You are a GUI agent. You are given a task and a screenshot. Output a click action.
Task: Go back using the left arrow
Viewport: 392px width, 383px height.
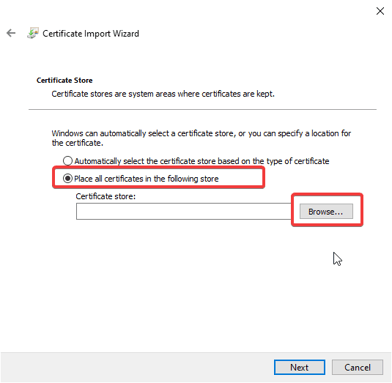11,33
